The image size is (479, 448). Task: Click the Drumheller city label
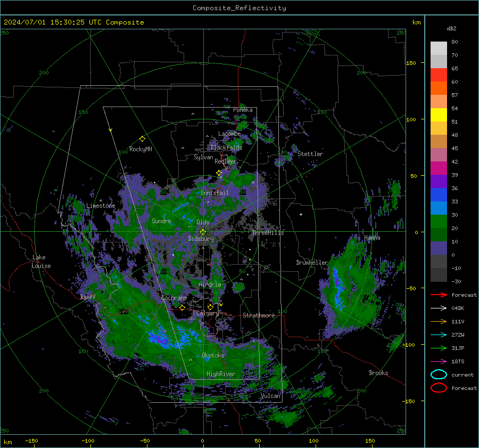(312, 263)
